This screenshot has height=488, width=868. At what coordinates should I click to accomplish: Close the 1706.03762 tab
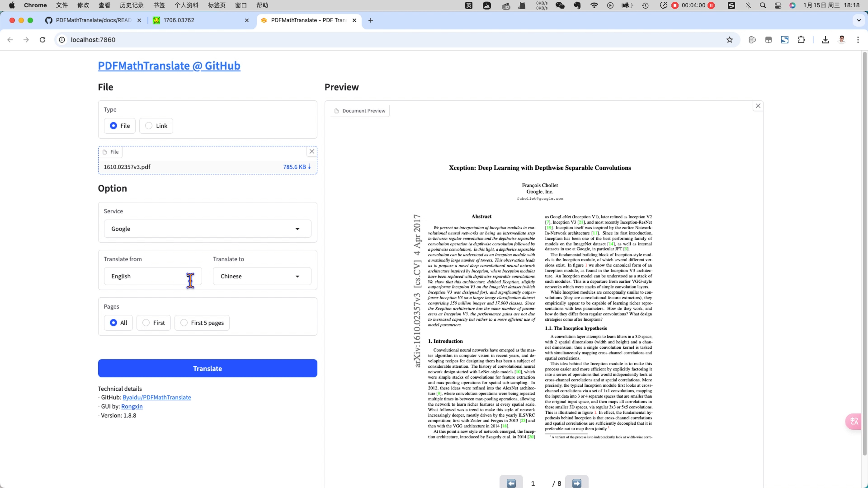247,20
